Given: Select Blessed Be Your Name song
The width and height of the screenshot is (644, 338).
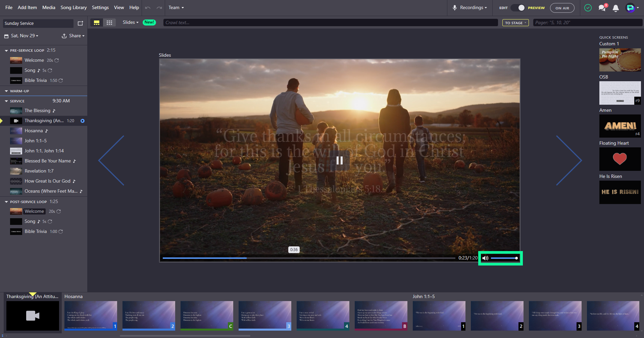Looking at the screenshot, I should pyautogui.click(x=44, y=161).
